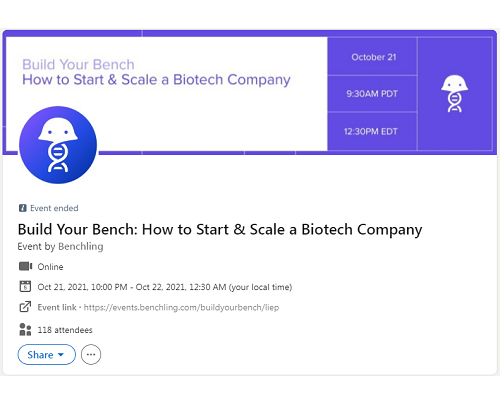Click the Event ended label
This screenshot has height=400, width=500.
tap(54, 208)
